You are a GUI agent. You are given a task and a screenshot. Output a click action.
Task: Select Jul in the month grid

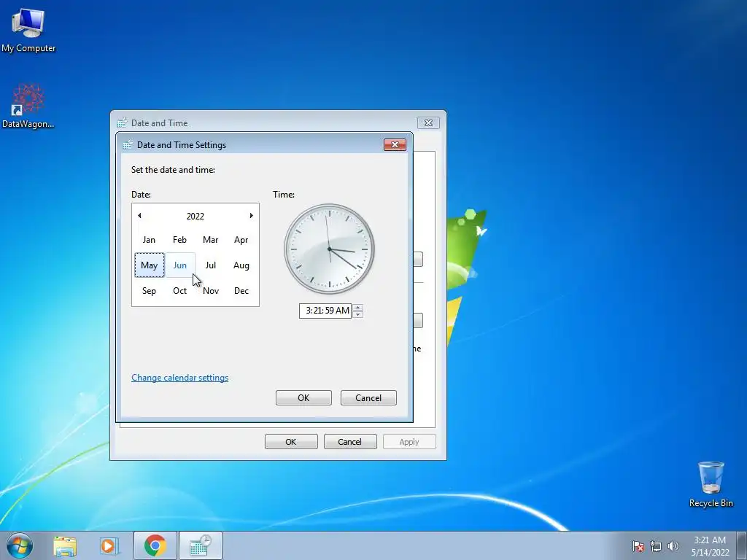click(x=211, y=265)
